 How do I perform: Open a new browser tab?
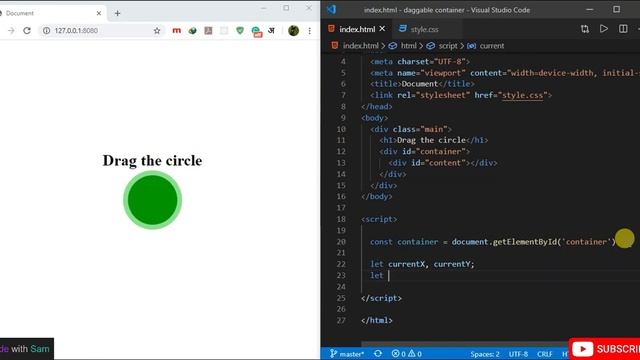click(x=118, y=13)
